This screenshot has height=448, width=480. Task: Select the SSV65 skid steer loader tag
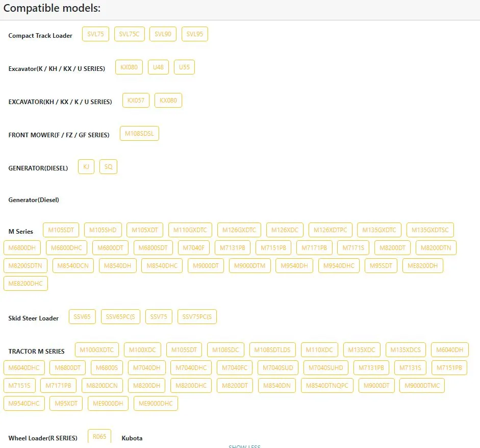pyautogui.click(x=82, y=317)
